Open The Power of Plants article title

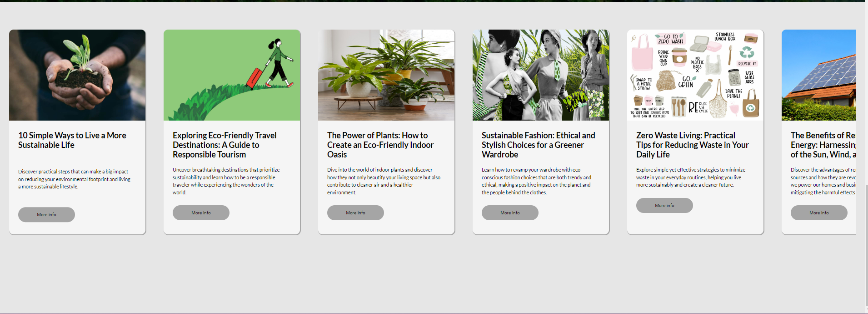tap(380, 145)
